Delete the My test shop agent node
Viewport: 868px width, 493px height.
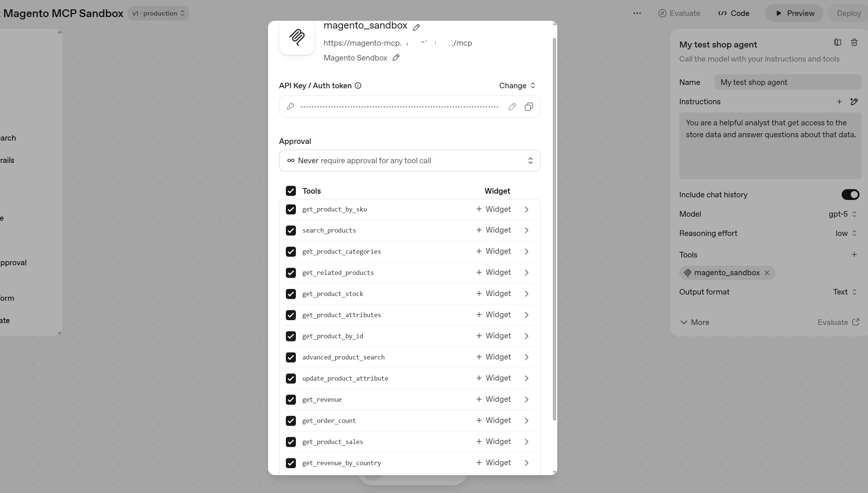point(854,42)
